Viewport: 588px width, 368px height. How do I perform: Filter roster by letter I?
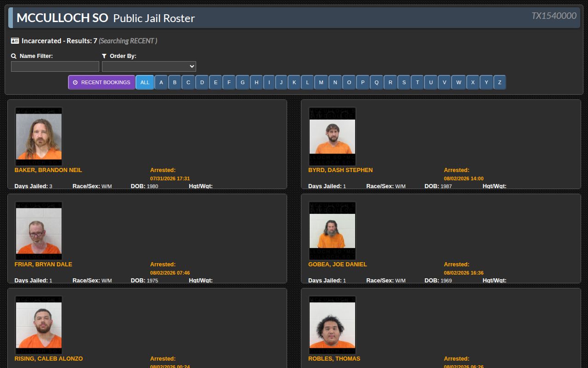tap(269, 82)
